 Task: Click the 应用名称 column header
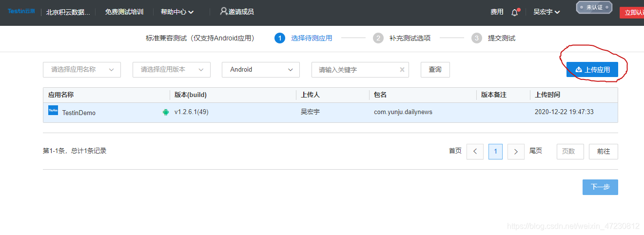tap(61, 95)
